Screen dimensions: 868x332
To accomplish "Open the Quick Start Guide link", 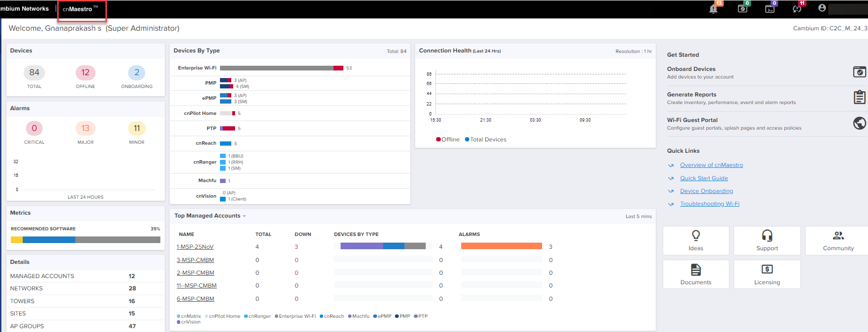I will 704,178.
